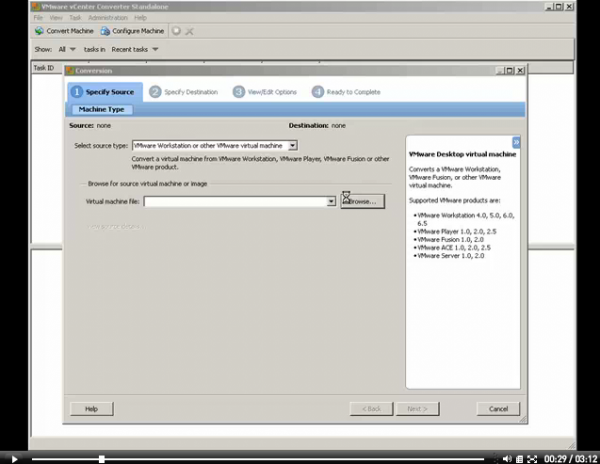Click the Convert Machine toolbar icon
600x464 pixels.
click(x=40, y=31)
